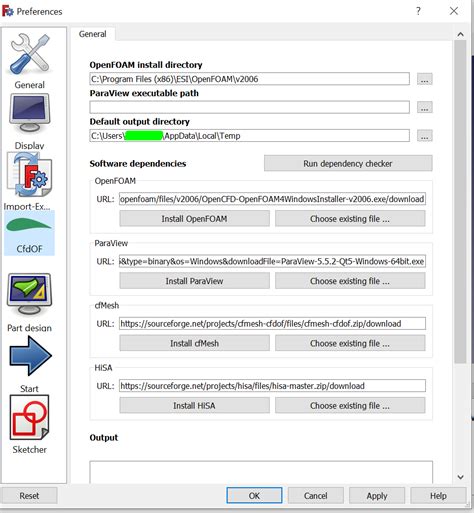Click the ParaView URL field
This screenshot has width=474, height=513.
(272, 261)
